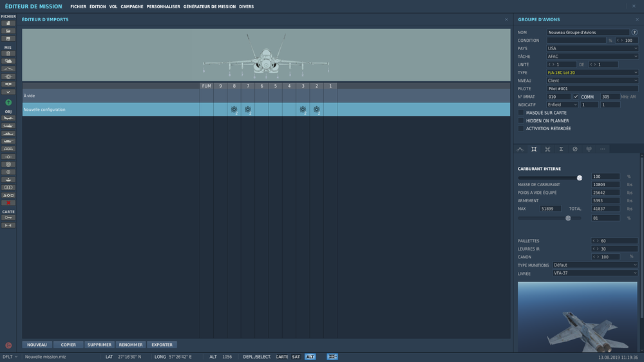
Task: Open the GÉNÉRATEUR DE MISSION menu
Action: (x=209, y=6)
